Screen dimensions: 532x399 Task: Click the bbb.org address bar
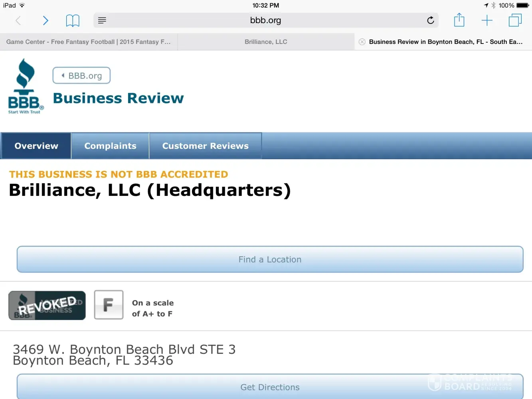(x=266, y=20)
